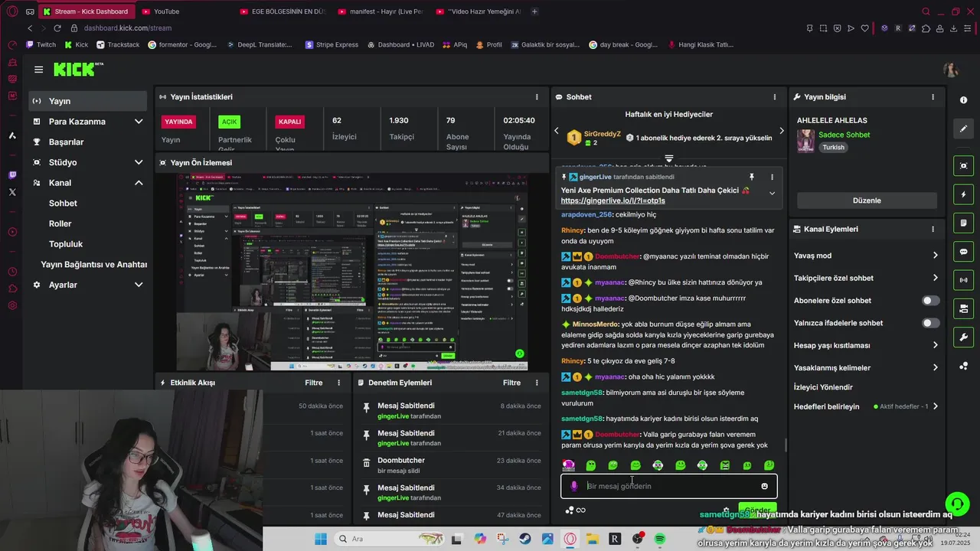The width and height of the screenshot is (980, 551).
Task: Open Yayın İstatistikleri panel three-dot menu
Action: (x=537, y=97)
